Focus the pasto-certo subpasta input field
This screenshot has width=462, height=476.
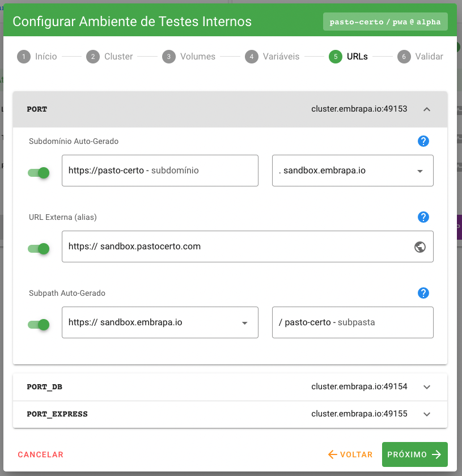click(353, 322)
